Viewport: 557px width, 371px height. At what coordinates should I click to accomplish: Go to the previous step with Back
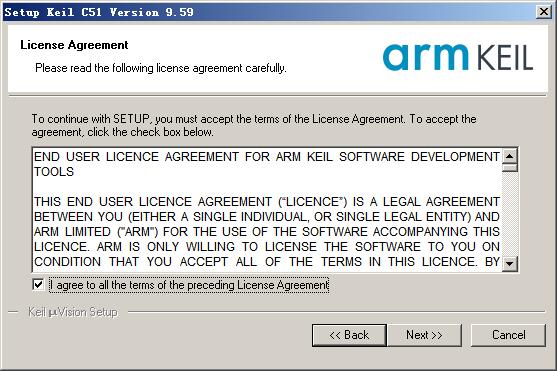349,335
